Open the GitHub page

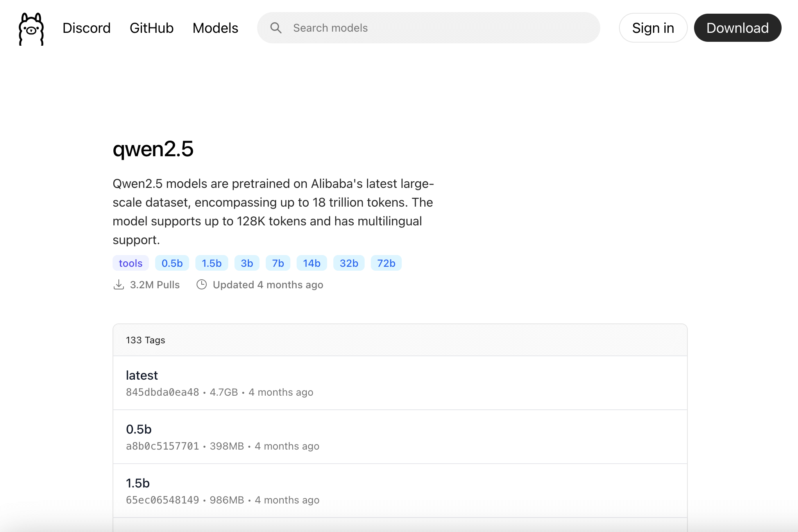point(151,28)
